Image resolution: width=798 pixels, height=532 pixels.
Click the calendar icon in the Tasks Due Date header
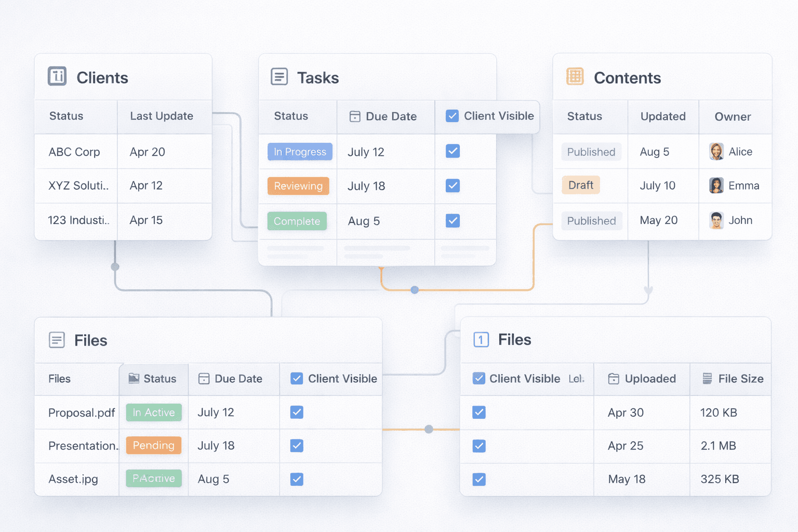tap(355, 116)
